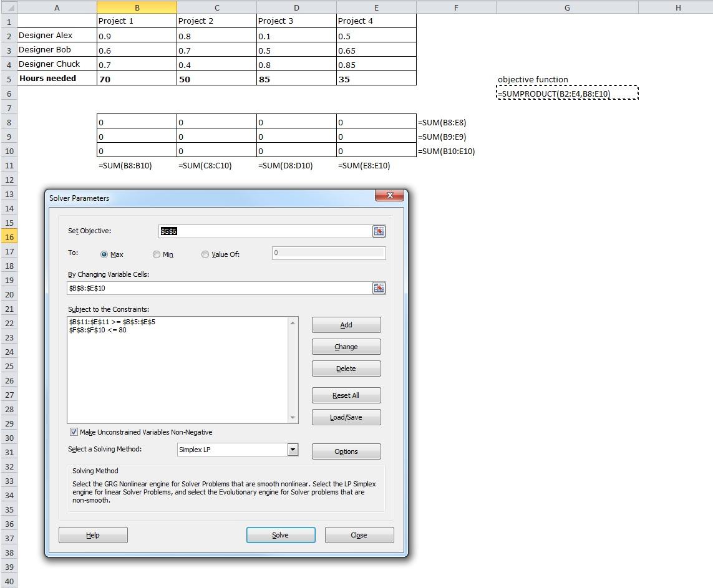
Task: Click cell with formula =SUM(B8:E8)
Action: (x=456, y=122)
